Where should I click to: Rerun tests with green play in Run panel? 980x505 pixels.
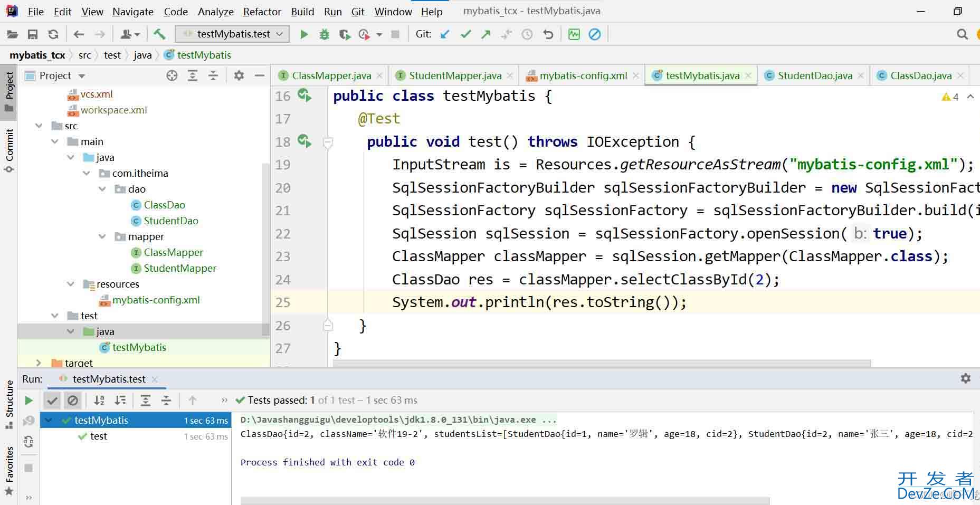pos(29,401)
